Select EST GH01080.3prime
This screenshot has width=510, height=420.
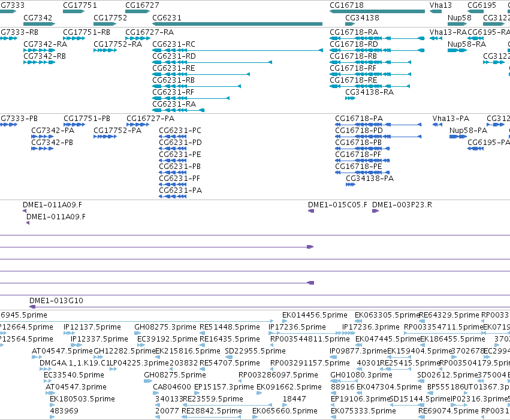coord(361,375)
